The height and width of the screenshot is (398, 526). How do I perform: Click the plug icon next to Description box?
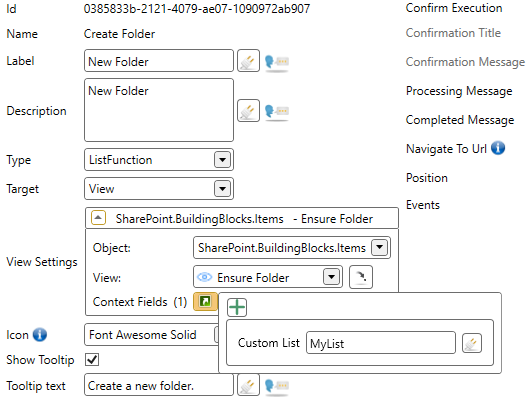pos(248,110)
